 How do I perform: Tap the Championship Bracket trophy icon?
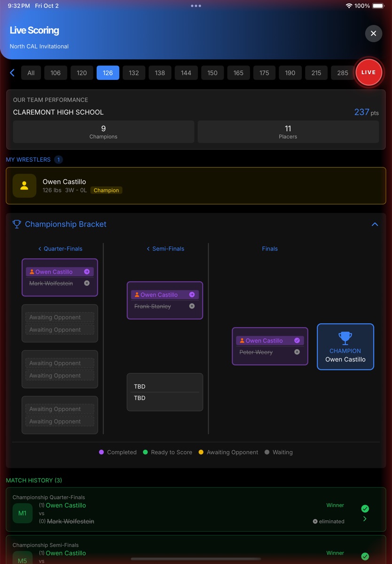coord(17,224)
